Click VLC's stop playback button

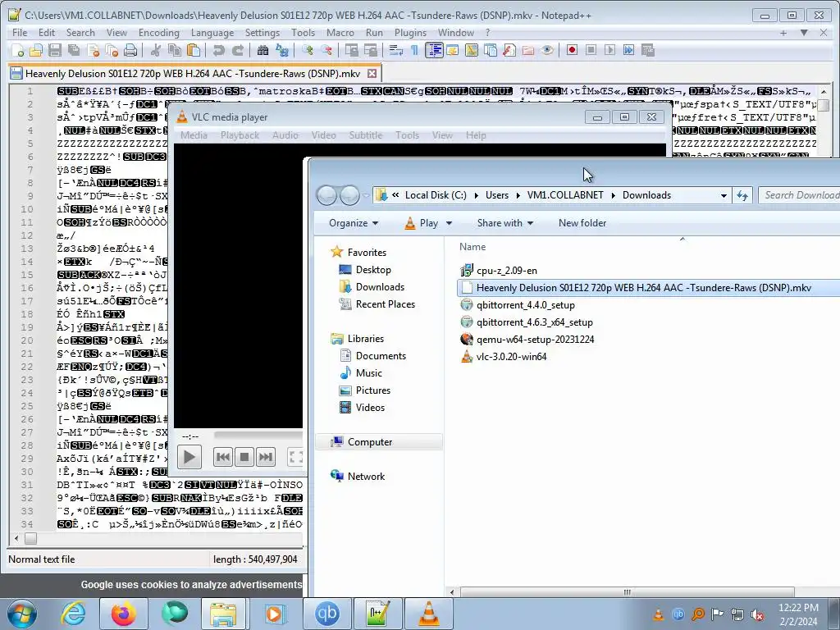tap(244, 457)
